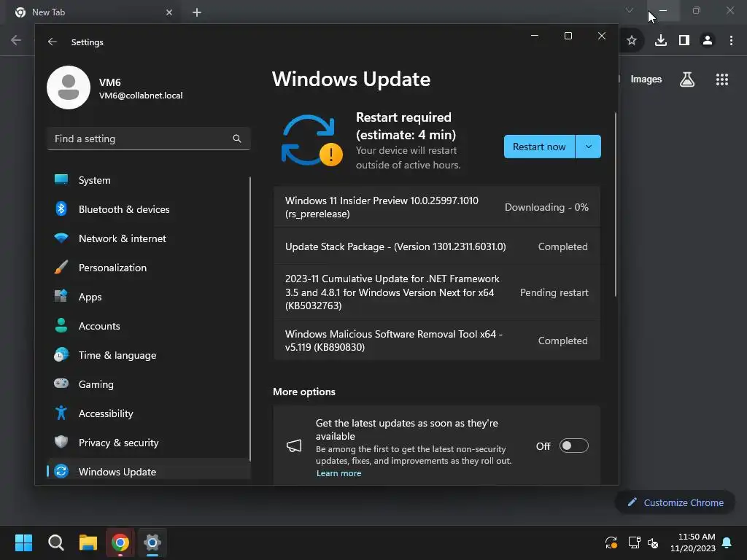
Task: Click the Network wifi icon
Action: (61, 238)
